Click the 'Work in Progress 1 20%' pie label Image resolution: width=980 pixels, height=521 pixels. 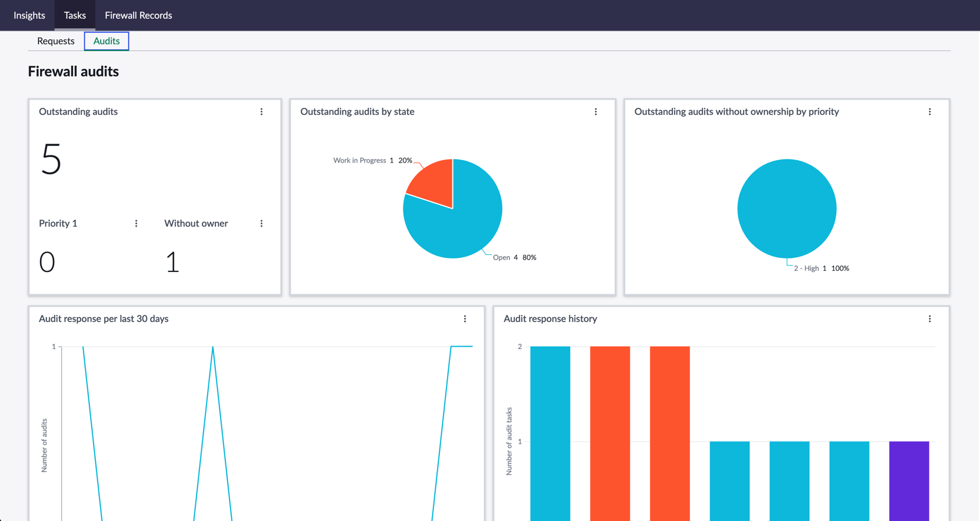373,160
